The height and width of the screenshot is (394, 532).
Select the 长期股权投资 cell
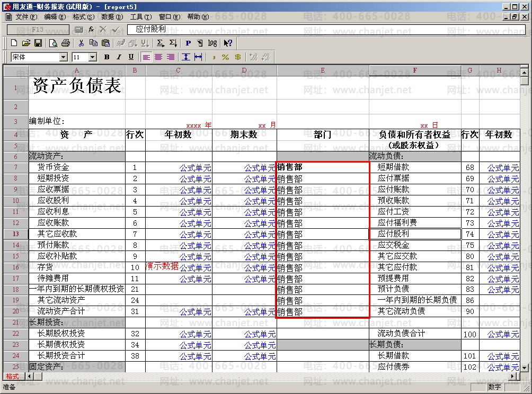click(77, 334)
